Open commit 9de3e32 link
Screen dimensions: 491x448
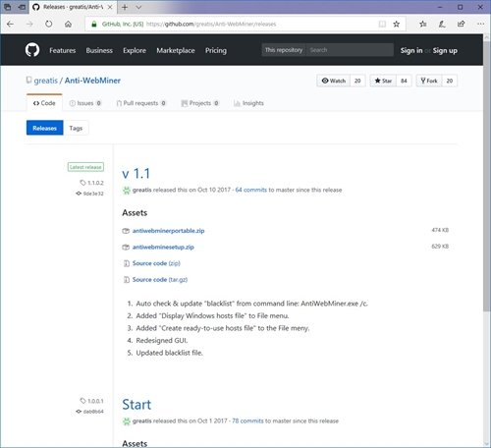click(x=89, y=194)
